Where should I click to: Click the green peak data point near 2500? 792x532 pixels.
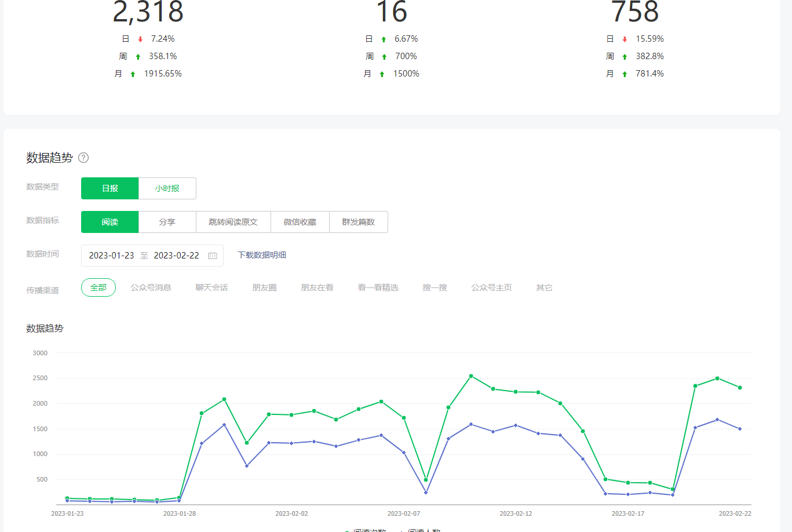tap(471, 376)
